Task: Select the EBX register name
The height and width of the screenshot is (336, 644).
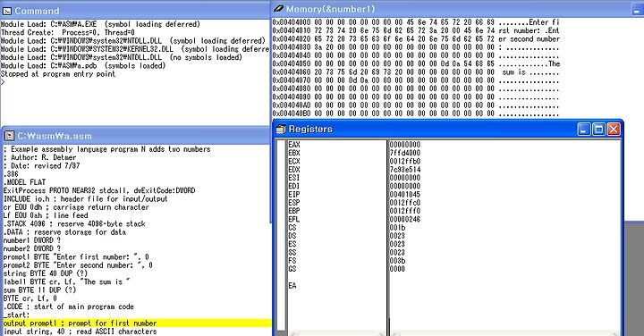Action: click(x=294, y=153)
